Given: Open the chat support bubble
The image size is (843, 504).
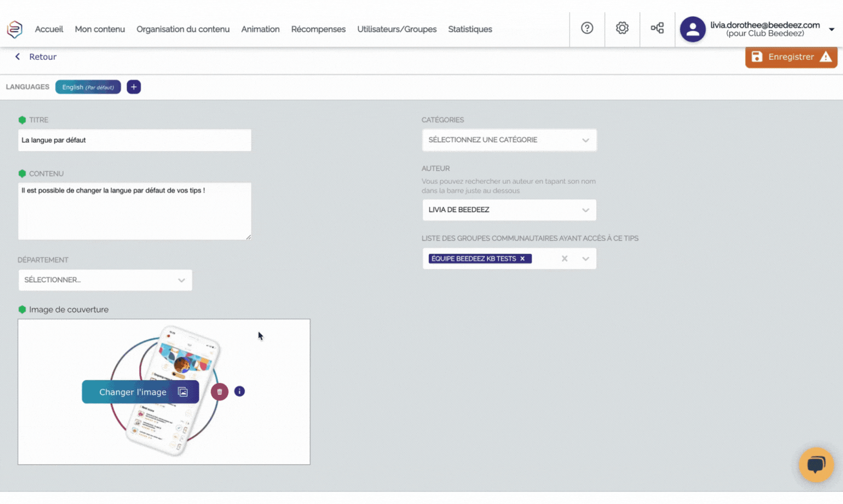Looking at the screenshot, I should pos(816,465).
